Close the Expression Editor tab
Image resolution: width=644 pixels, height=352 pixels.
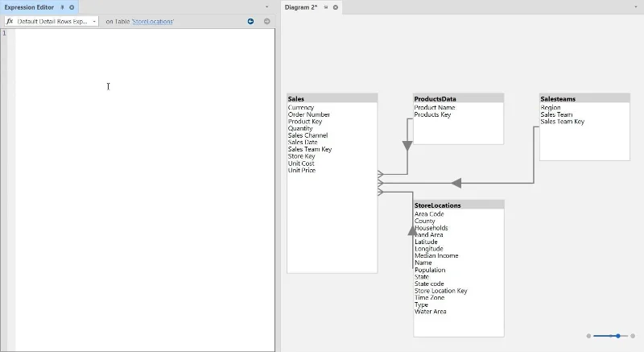[x=72, y=7]
